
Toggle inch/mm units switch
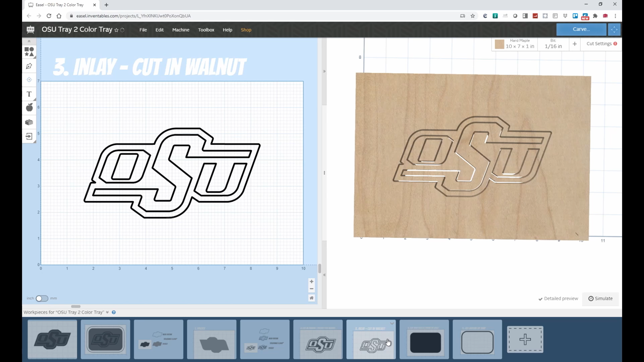[x=42, y=298]
